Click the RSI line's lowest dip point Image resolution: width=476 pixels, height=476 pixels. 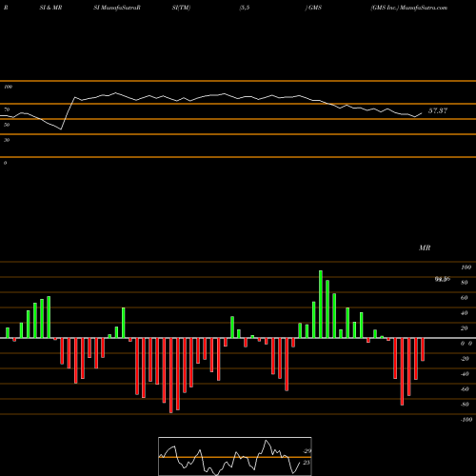[x=61, y=129]
